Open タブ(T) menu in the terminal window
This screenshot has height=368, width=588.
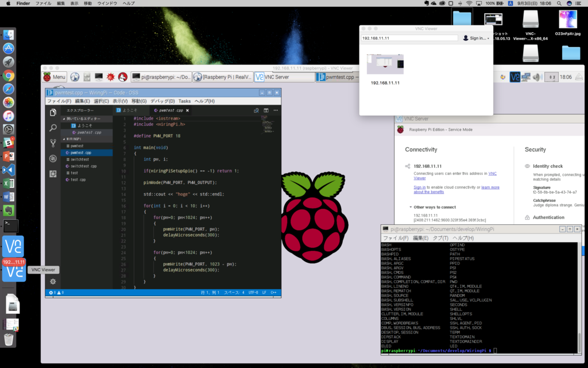click(440, 238)
